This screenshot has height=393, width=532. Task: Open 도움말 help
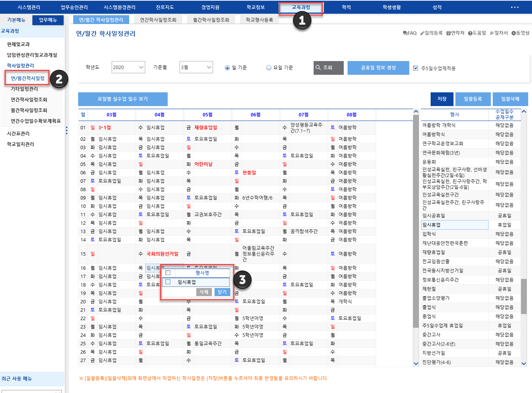[477, 33]
